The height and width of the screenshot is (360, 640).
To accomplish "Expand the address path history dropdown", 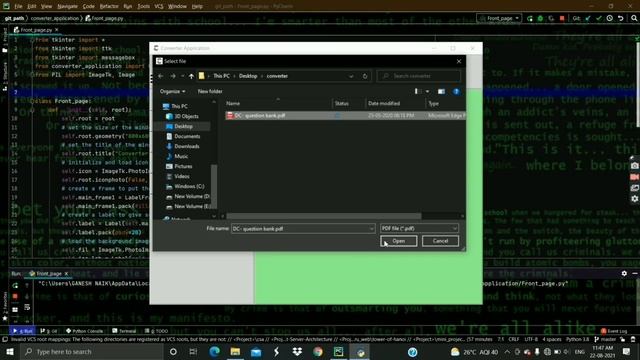I will tap(351, 76).
